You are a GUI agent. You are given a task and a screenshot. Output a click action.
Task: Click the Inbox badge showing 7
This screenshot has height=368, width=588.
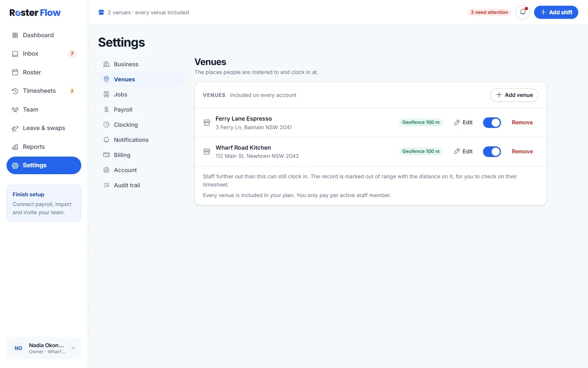(x=72, y=54)
